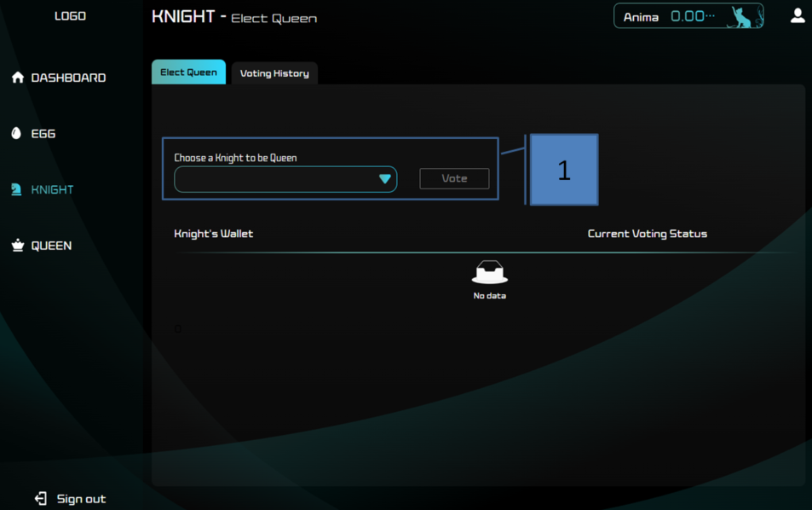The height and width of the screenshot is (510, 812).
Task: Click the Egg icon in sidebar
Action: click(x=16, y=133)
